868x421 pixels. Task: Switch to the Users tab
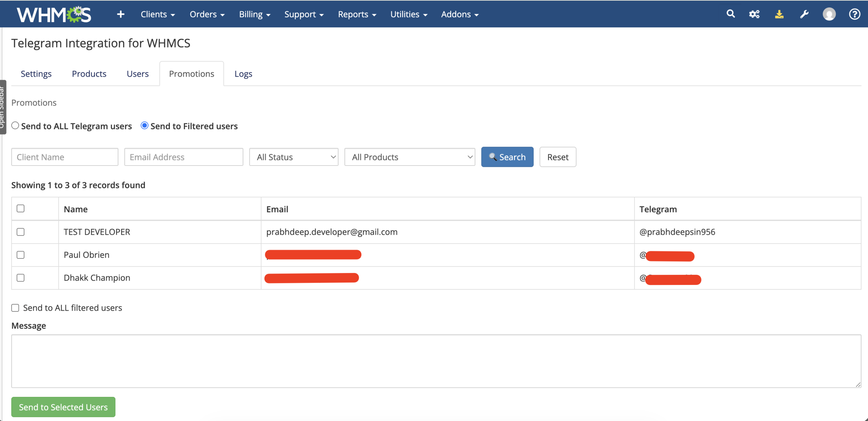(x=138, y=74)
